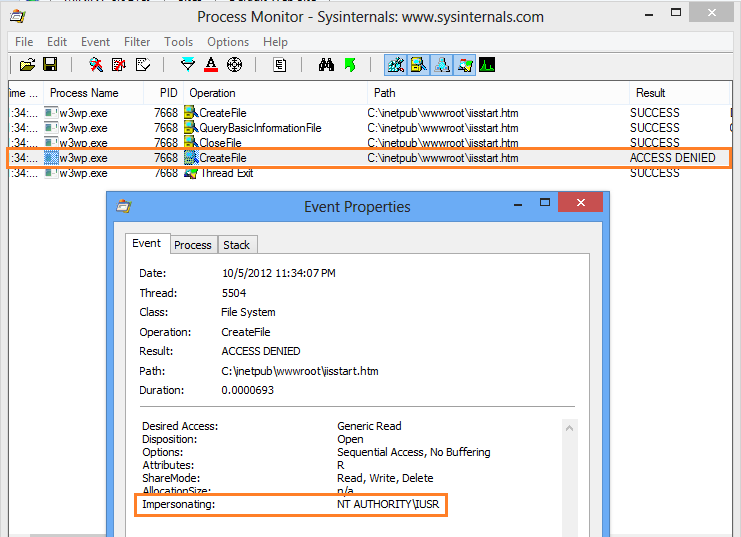Screen dimensions: 741x537
Task: Click the Event Properties title bar icon
Action: (x=123, y=206)
